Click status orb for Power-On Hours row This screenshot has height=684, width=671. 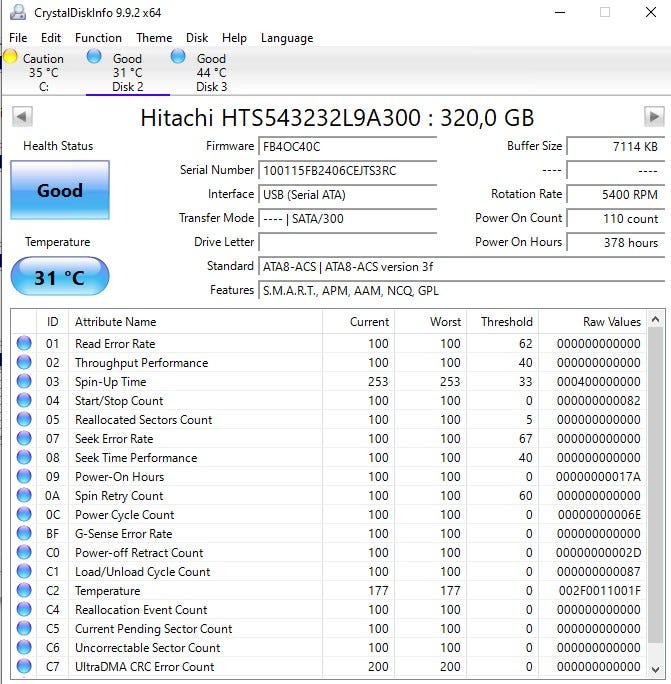pyautogui.click(x=24, y=476)
